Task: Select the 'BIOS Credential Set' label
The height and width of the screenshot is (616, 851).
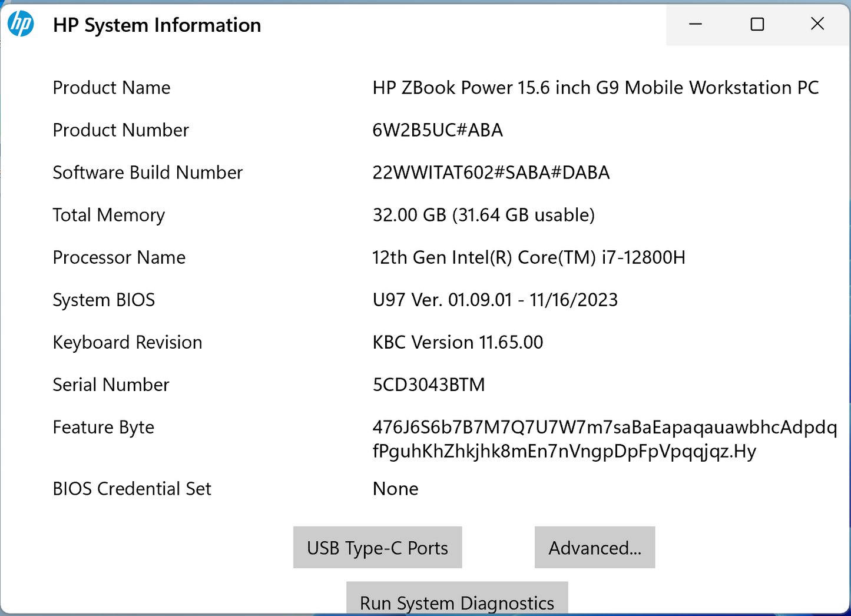Action: pyautogui.click(x=132, y=489)
